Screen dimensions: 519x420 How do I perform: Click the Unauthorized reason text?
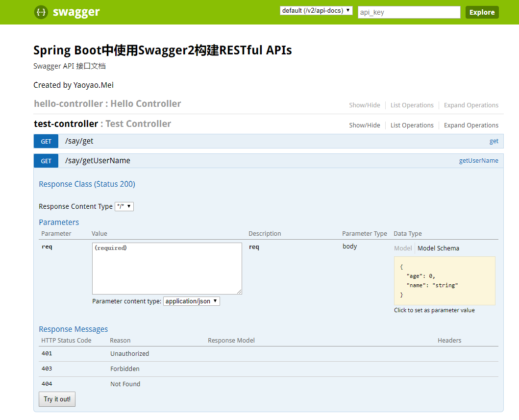[129, 353]
